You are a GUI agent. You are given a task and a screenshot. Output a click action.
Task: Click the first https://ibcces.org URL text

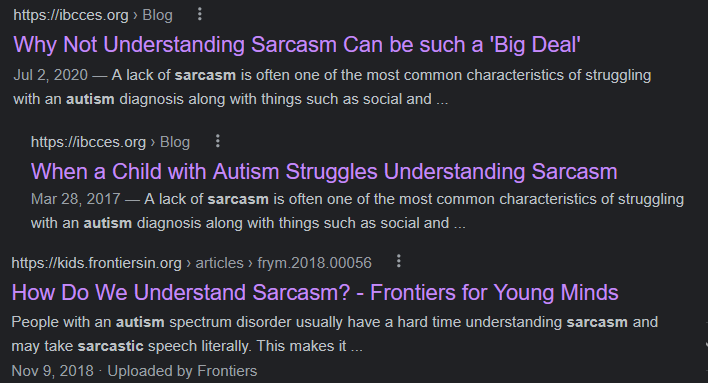click(71, 15)
